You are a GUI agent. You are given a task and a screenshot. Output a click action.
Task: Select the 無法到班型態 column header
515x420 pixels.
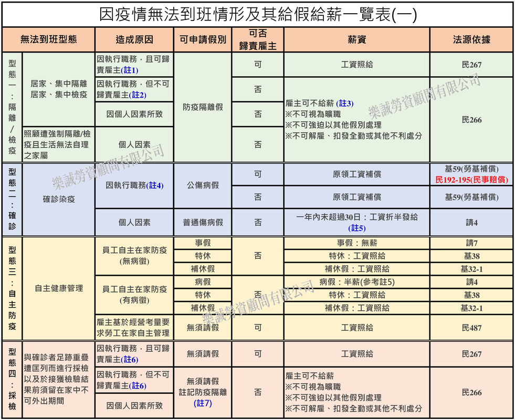pyautogui.click(x=49, y=39)
